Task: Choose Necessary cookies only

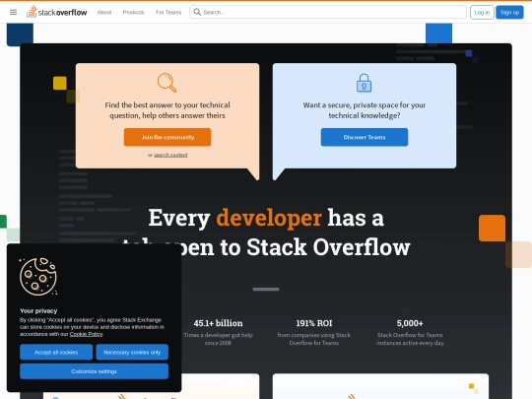Action: point(132,352)
